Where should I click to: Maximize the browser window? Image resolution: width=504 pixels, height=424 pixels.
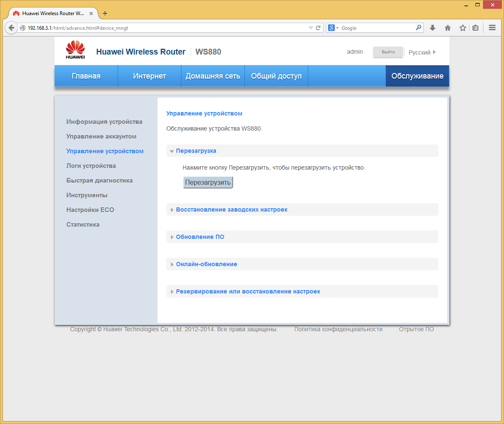(478, 5)
